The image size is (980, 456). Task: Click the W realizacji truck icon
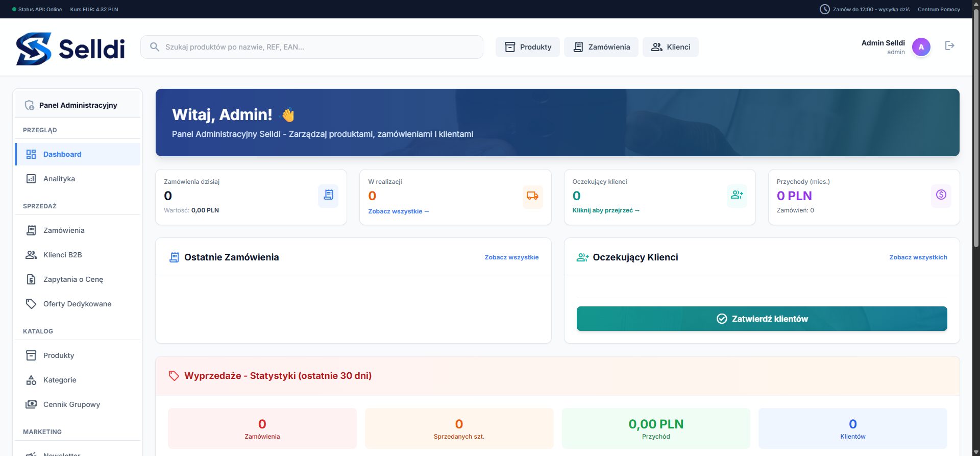[532, 196]
